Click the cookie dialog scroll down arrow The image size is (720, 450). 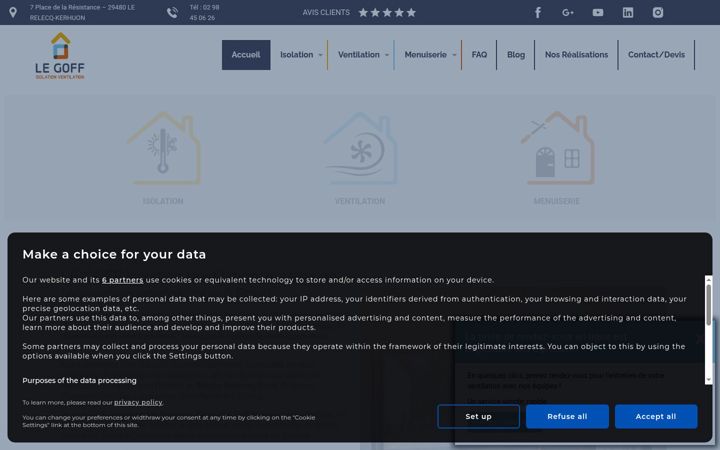click(709, 380)
